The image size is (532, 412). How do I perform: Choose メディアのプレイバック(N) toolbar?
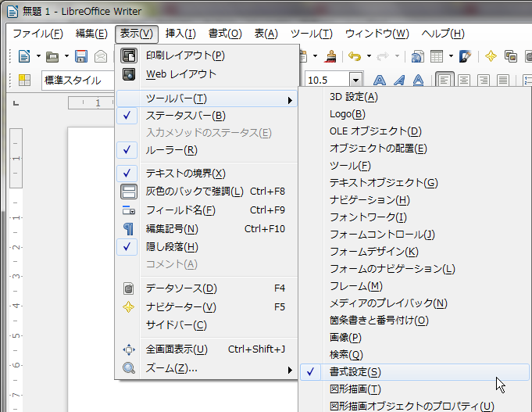click(415, 303)
